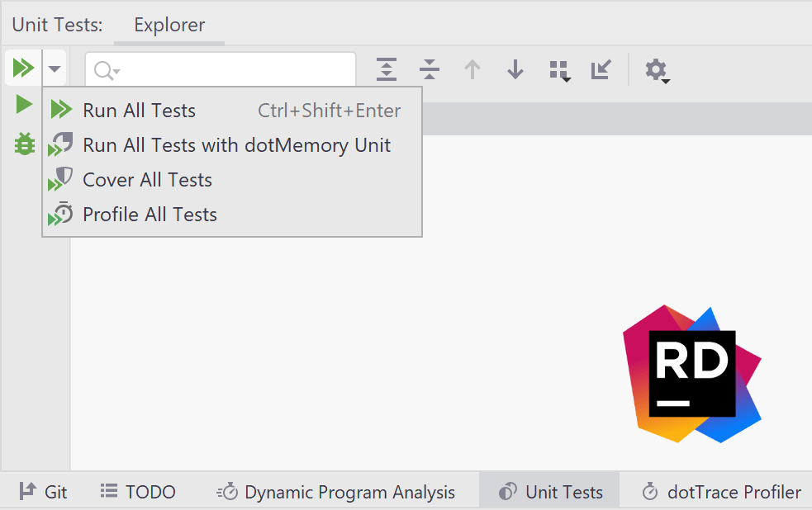Click the Expand All nodes icon
Image resolution: width=812 pixels, height=510 pixels.
tap(386, 70)
